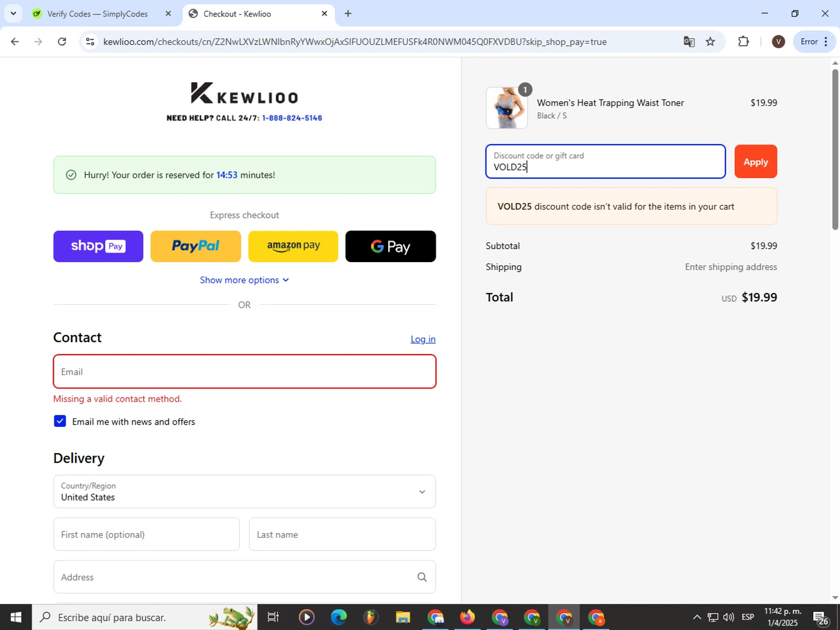Image resolution: width=840 pixels, height=630 pixels.
Task: Click the ESP language indicator
Action: point(748,617)
